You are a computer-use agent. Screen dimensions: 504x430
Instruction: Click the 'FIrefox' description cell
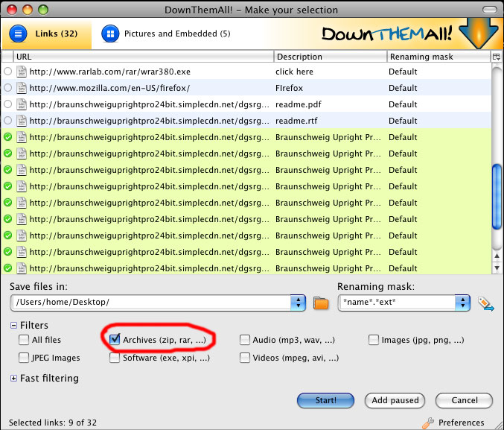point(289,88)
